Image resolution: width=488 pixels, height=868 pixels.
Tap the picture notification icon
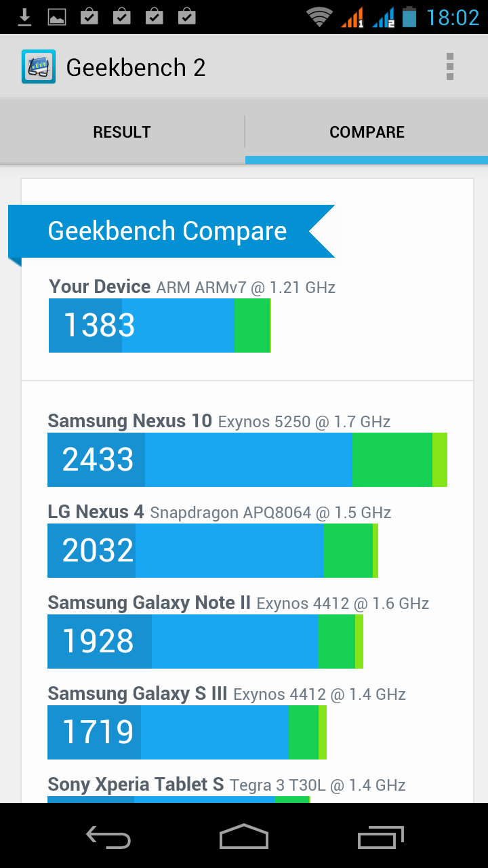pyautogui.click(x=57, y=17)
